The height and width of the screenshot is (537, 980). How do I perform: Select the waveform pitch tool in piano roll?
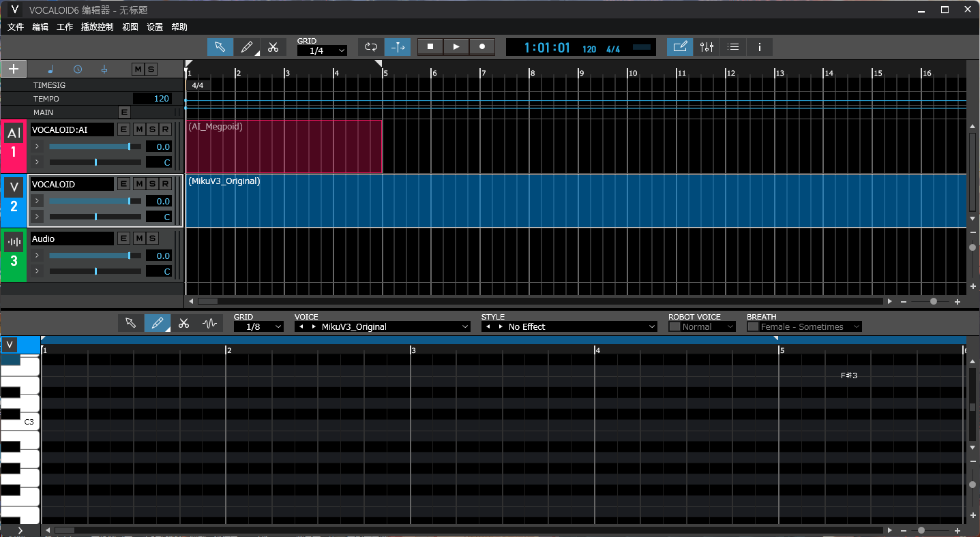coord(209,323)
